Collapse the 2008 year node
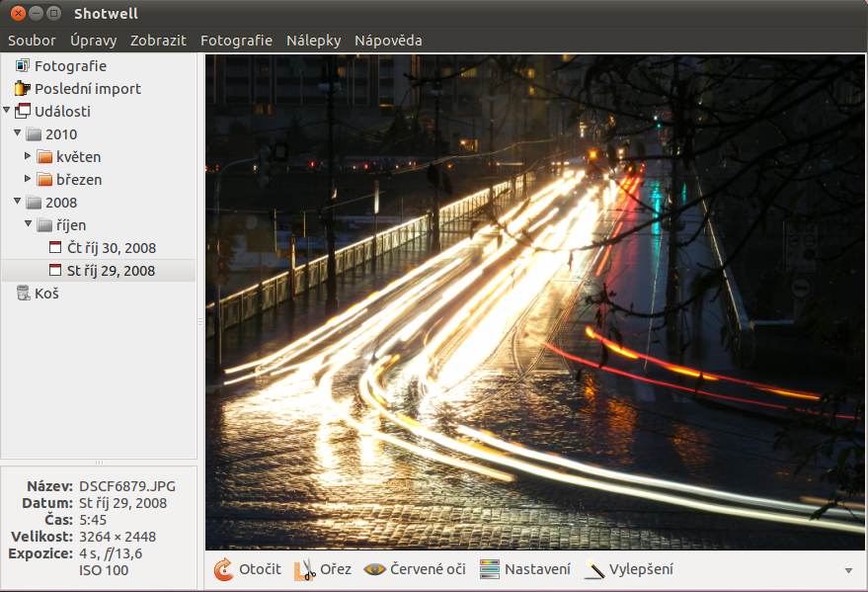 [17, 201]
